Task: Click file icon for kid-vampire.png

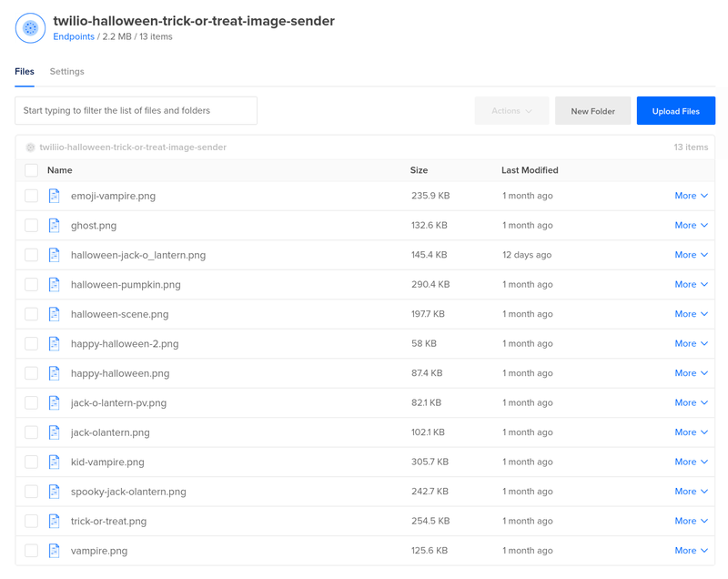Action: coord(55,462)
